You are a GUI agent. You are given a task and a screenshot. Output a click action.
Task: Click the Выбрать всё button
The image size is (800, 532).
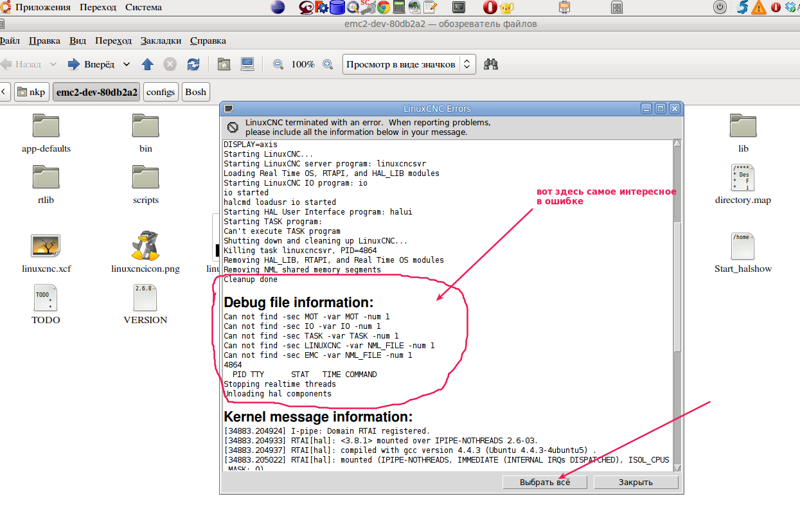pyautogui.click(x=545, y=482)
